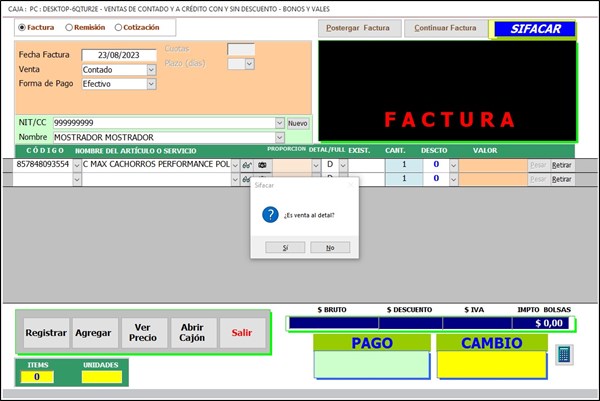Click the search icon in first item row
The image size is (600, 401).
(x=247, y=164)
